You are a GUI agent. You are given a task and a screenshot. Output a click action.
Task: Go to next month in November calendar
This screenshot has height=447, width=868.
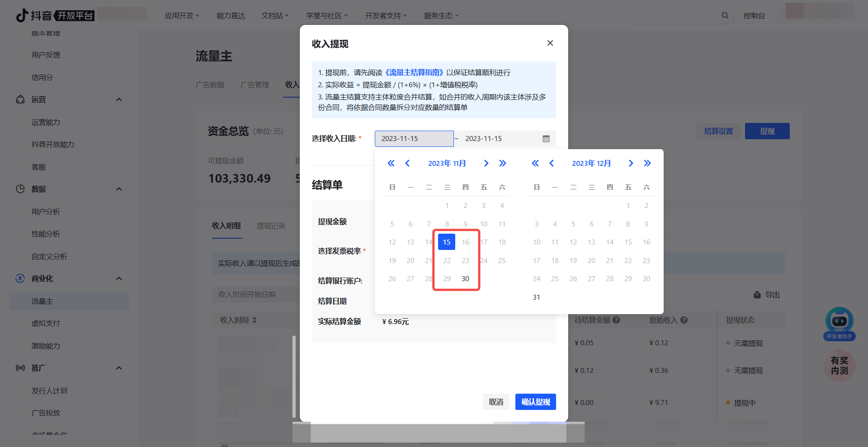coord(486,163)
